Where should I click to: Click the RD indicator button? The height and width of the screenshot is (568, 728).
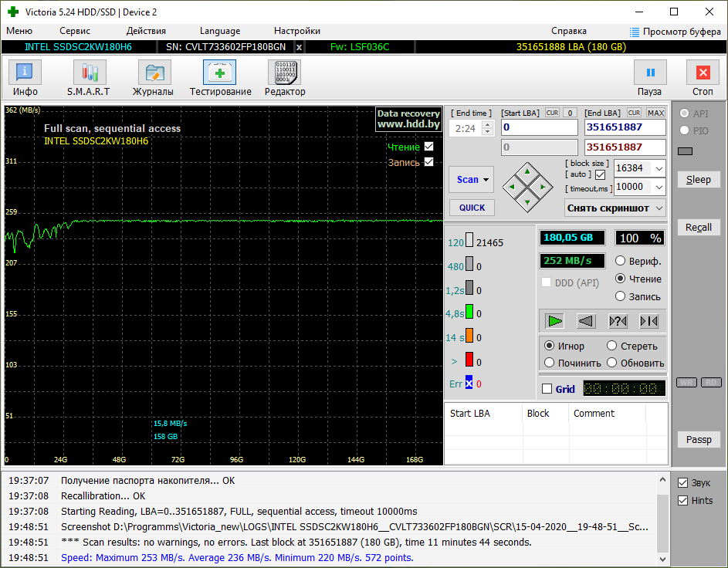pos(711,382)
